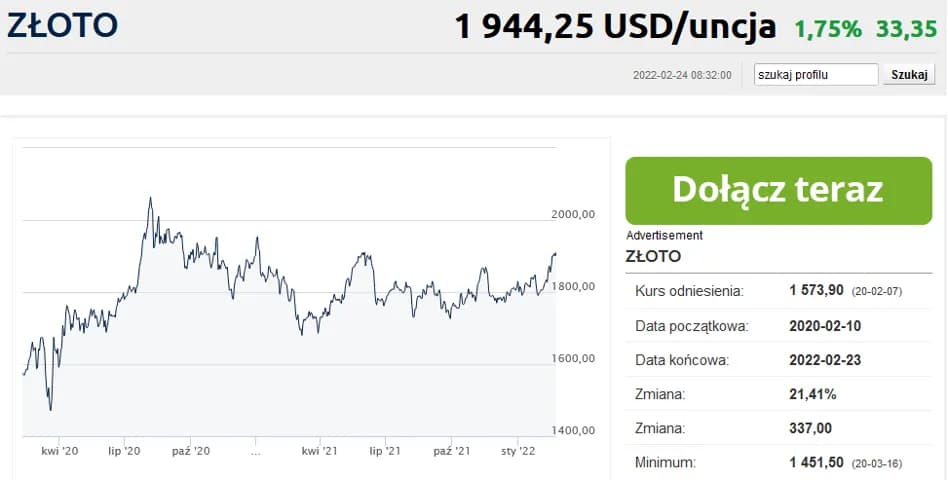Click the "sty '22" axis label
This screenshot has width=948, height=480.
(519, 452)
